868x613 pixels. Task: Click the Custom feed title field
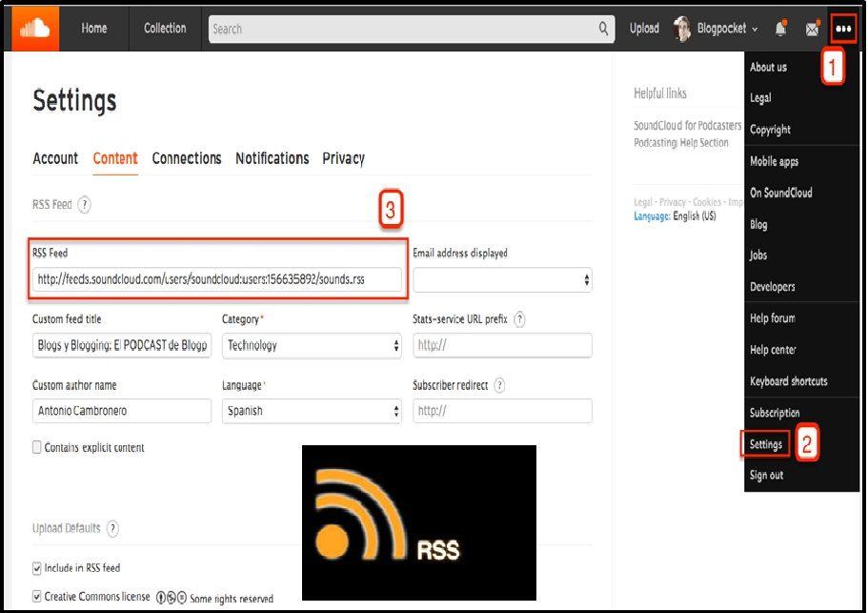coord(122,345)
